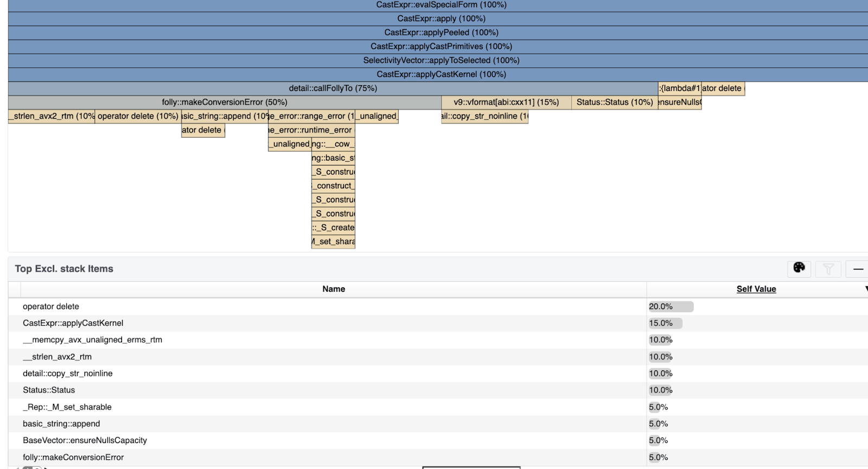868x469 pixels.
Task: Click the 20.0% self value bar
Action: pos(671,306)
